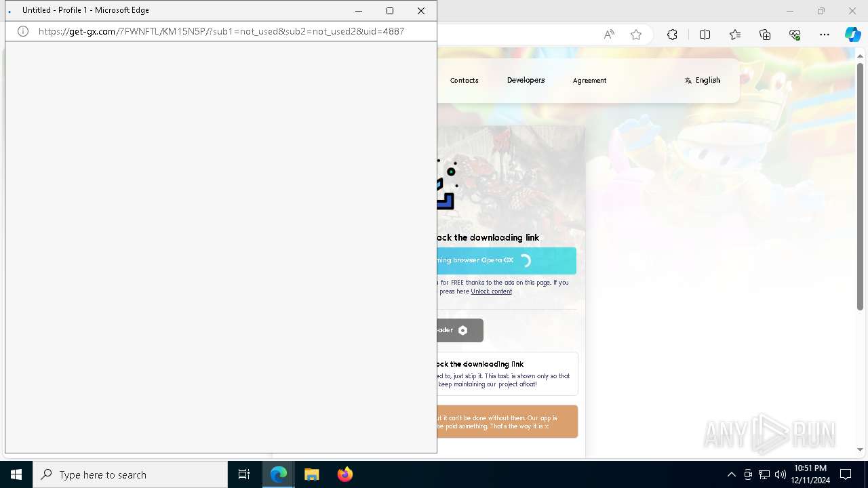Click the orange notice box about paid apps
The height and width of the screenshot is (488, 868).
tap(508, 422)
